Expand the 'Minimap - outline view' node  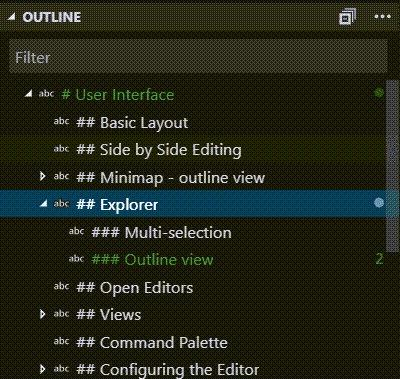[x=42, y=176]
